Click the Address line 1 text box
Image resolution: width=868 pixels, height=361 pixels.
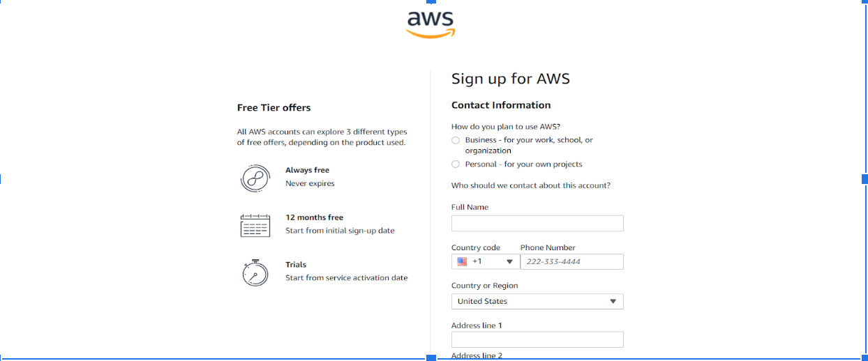tap(537, 339)
